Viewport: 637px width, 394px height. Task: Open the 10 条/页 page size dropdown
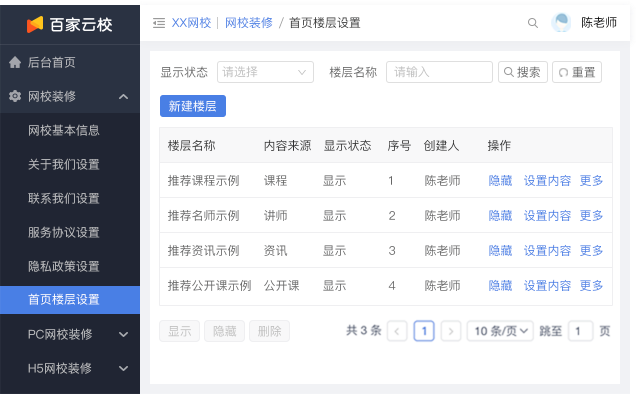point(500,331)
